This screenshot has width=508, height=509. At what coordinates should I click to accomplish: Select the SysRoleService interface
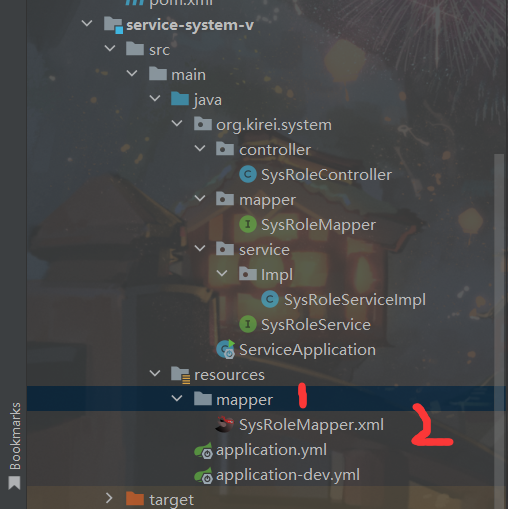click(316, 325)
